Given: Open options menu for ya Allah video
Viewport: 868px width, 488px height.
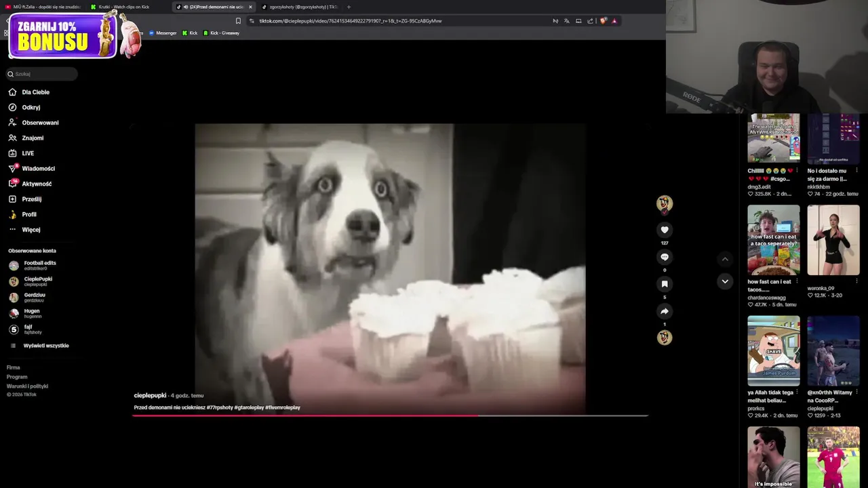Looking at the screenshot, I should [797, 392].
